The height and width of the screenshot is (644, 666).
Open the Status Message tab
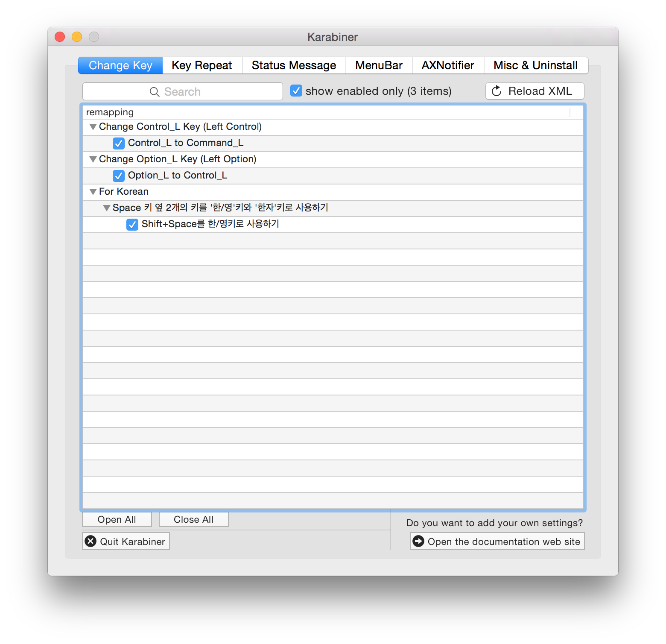294,65
